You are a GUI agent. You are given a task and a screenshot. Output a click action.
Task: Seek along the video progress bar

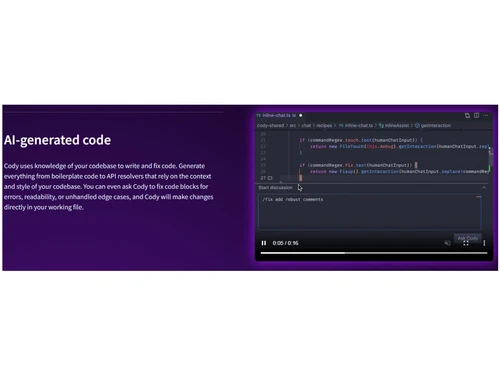[374, 253]
